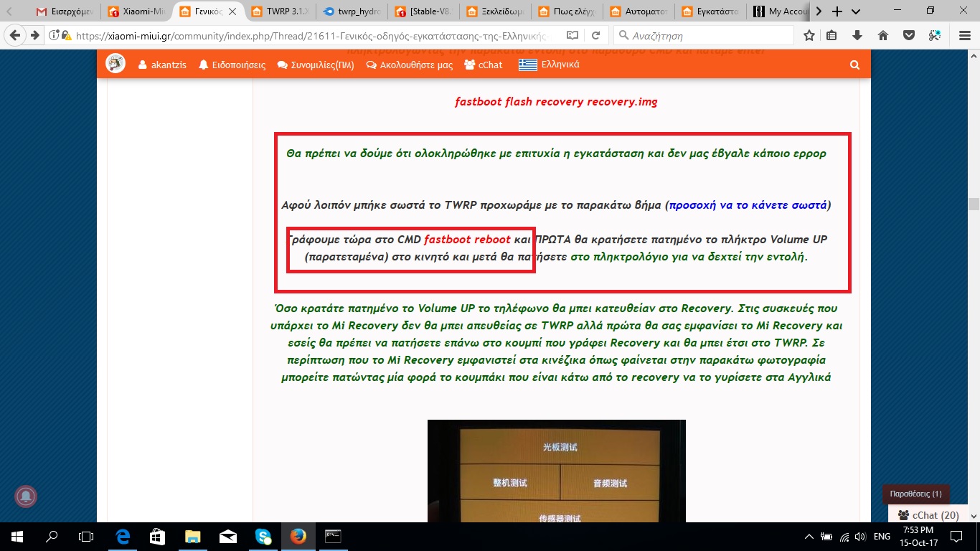Show bookmarks list from toolbar
The width and height of the screenshot is (980, 551).
(x=831, y=35)
